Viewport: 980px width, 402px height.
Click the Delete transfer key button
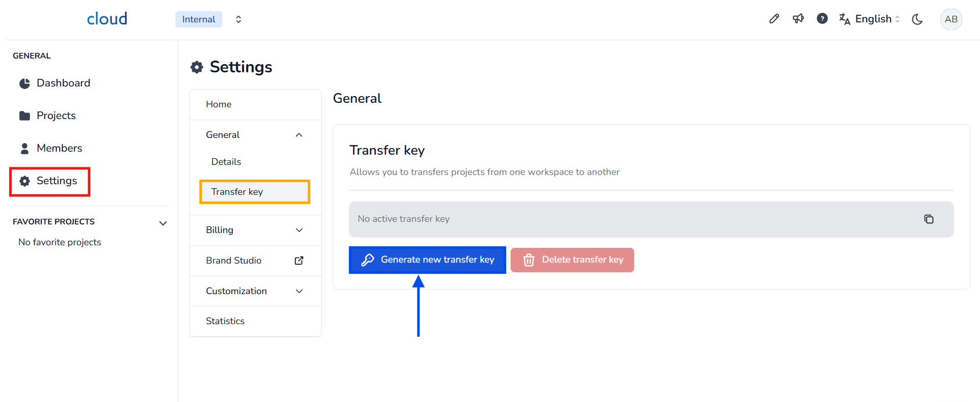(x=572, y=260)
